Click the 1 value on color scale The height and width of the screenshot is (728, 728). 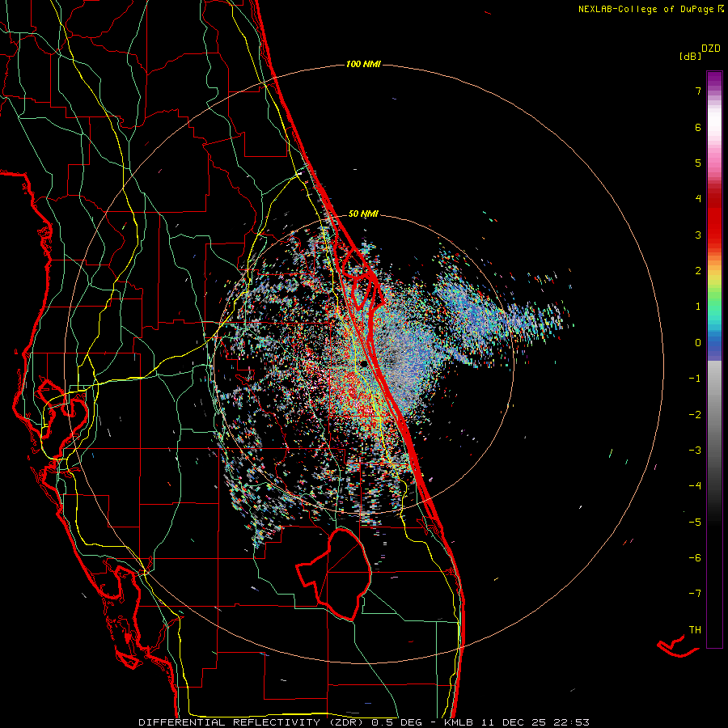tap(698, 307)
